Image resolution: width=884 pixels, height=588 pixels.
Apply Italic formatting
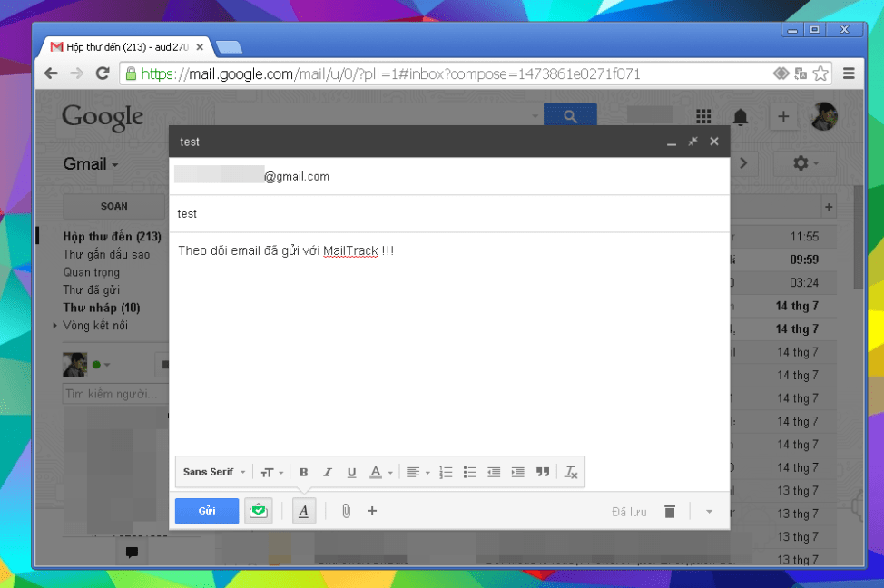[x=328, y=472]
